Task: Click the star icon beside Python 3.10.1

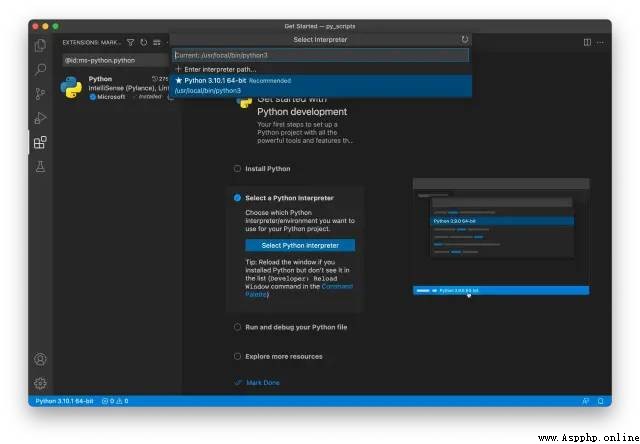Action: pos(178,80)
